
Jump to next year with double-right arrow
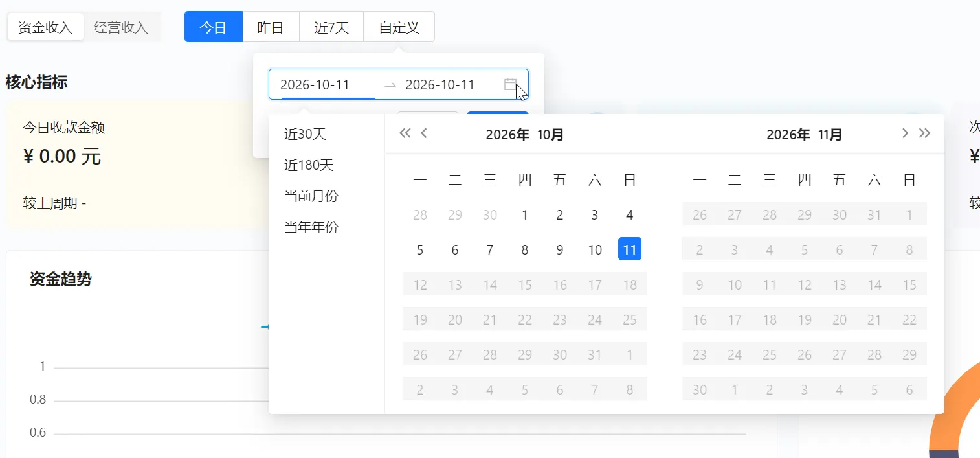point(924,133)
